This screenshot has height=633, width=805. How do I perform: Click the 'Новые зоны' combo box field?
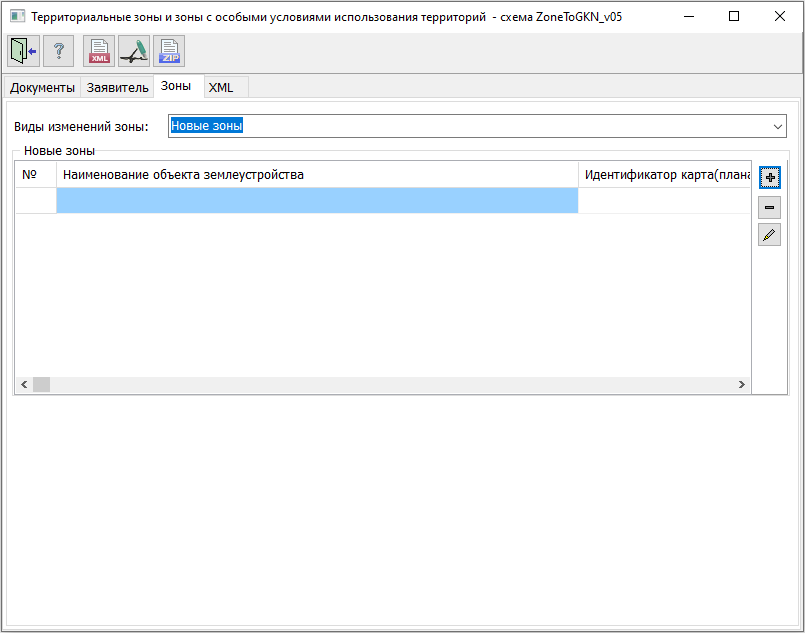pos(470,127)
